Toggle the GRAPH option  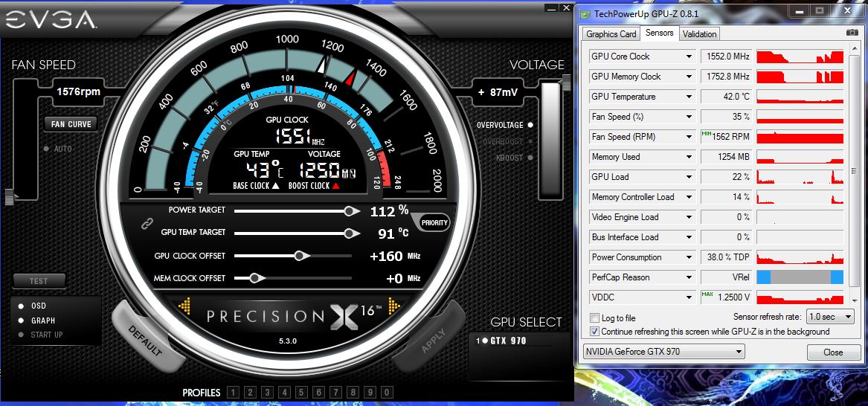(21, 320)
